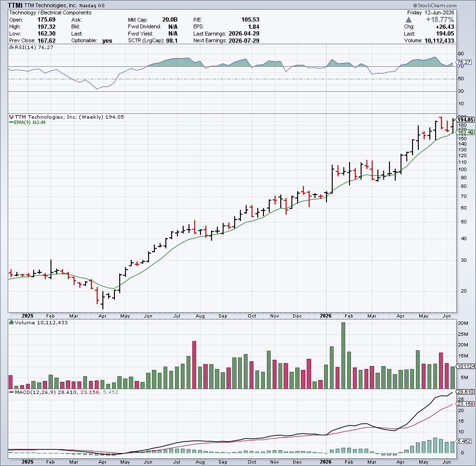Click the 163.49 EMA tag on right axis
Viewport: 476px width, 466px height.
[465, 132]
